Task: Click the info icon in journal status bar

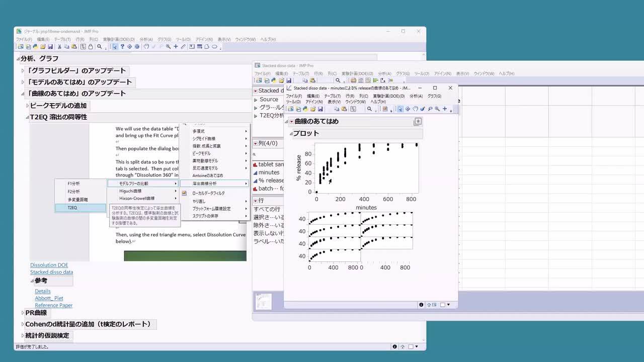Action: point(395,346)
